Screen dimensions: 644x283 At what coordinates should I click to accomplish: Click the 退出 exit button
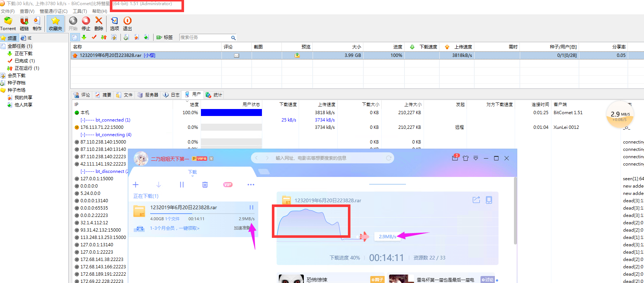127,23
